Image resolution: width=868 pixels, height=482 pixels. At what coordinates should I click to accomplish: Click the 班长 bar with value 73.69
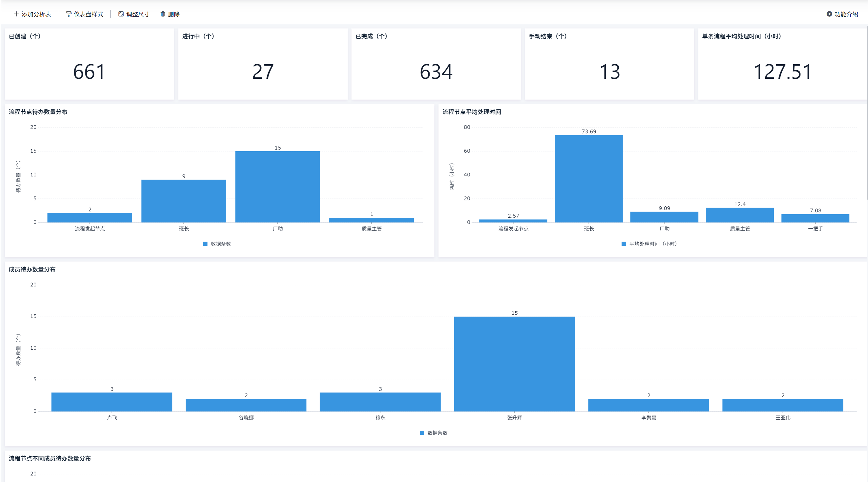[589, 179]
